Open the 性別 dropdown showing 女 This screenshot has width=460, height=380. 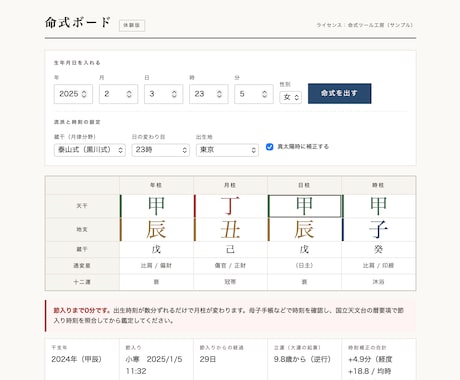[290, 97]
